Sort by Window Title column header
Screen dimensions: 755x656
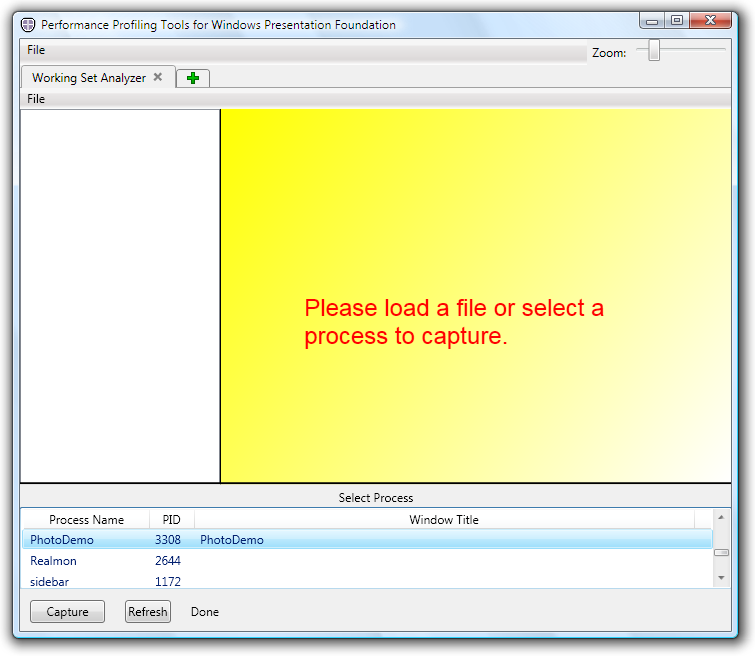[x=444, y=520]
